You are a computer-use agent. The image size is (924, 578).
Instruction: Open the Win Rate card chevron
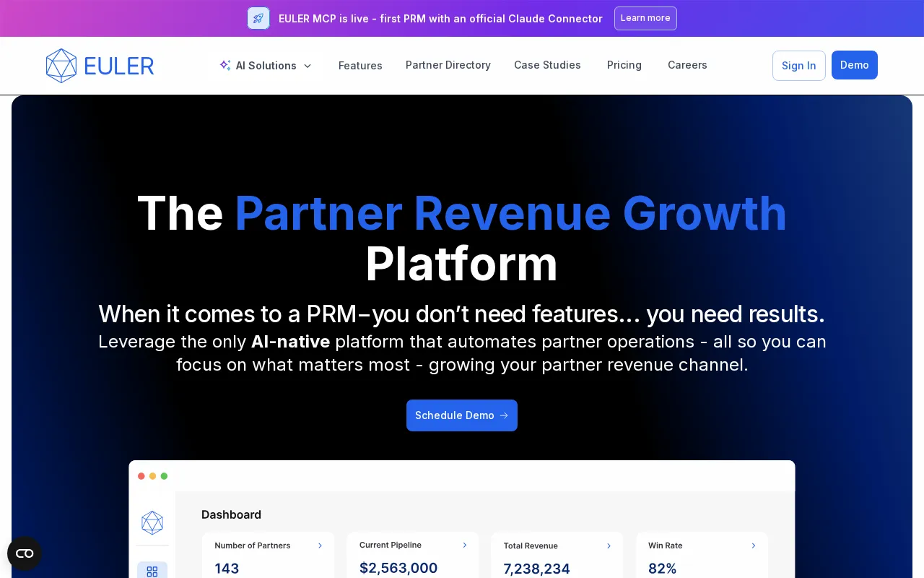pos(754,545)
